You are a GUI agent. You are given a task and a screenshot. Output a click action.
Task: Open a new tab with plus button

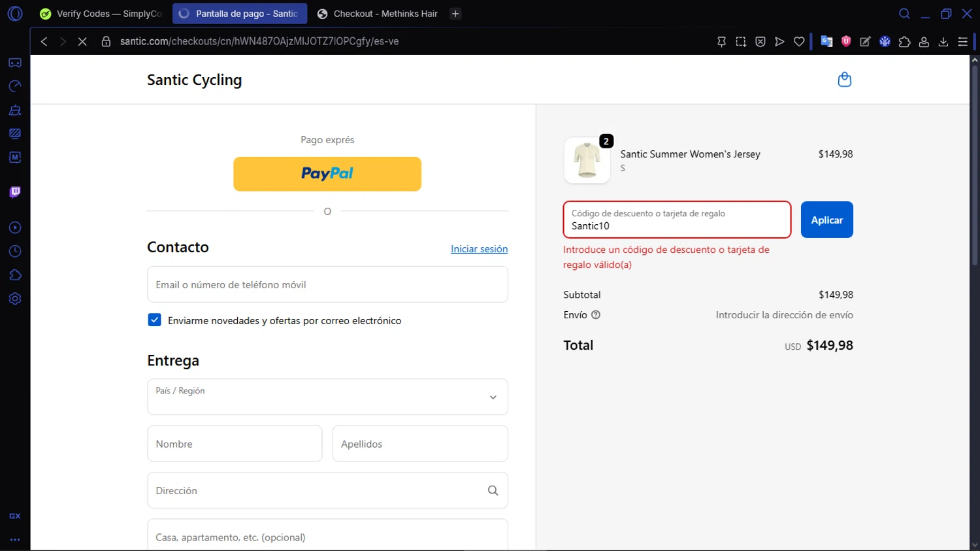point(455,14)
